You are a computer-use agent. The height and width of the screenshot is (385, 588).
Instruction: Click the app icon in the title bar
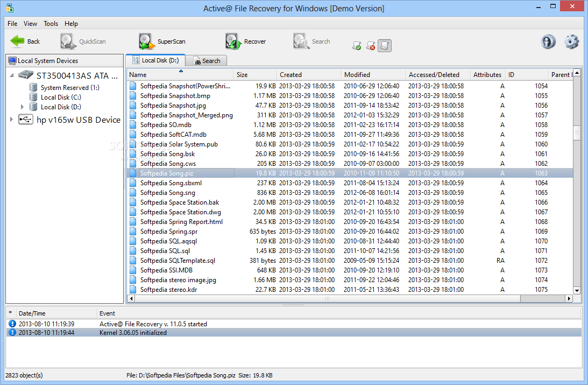pyautogui.click(x=10, y=8)
